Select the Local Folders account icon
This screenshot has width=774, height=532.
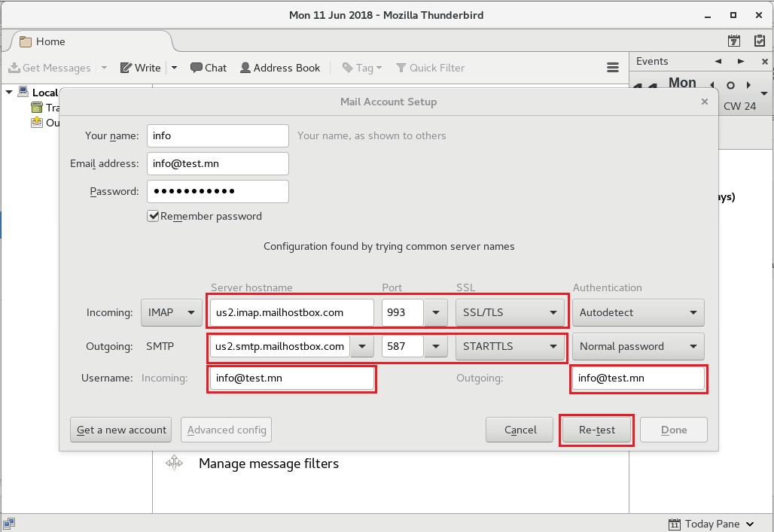click(23, 91)
